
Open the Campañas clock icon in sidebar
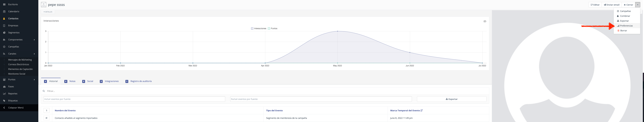click(4, 47)
